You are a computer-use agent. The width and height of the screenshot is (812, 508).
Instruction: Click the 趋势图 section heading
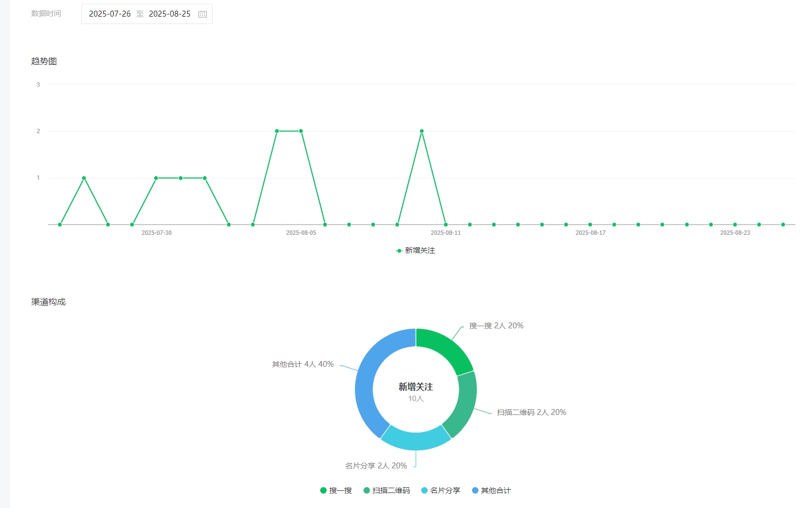44,61
